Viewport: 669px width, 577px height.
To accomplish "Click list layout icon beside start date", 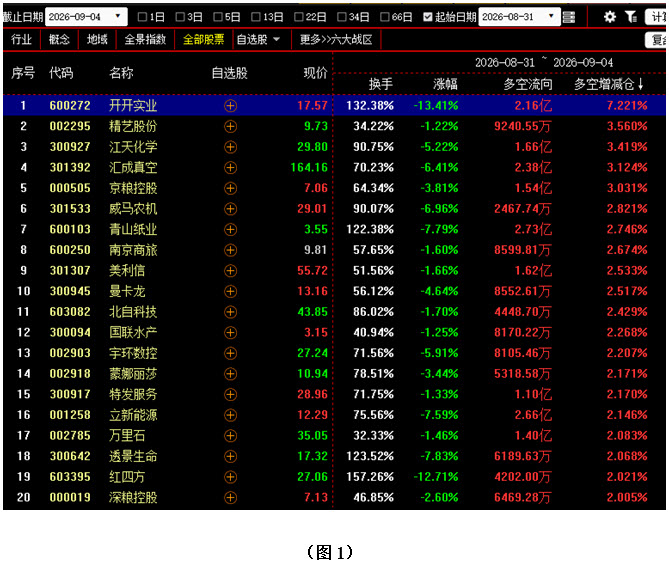I will (x=569, y=17).
